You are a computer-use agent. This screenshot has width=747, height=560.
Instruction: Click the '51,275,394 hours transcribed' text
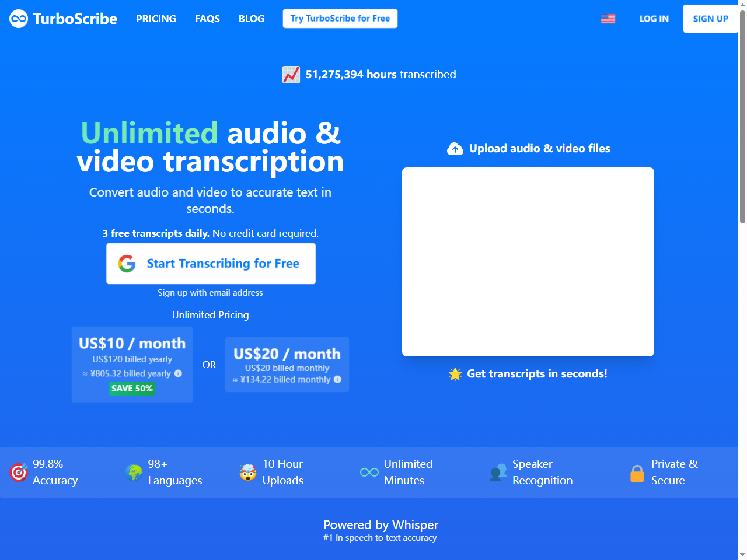[x=381, y=75]
